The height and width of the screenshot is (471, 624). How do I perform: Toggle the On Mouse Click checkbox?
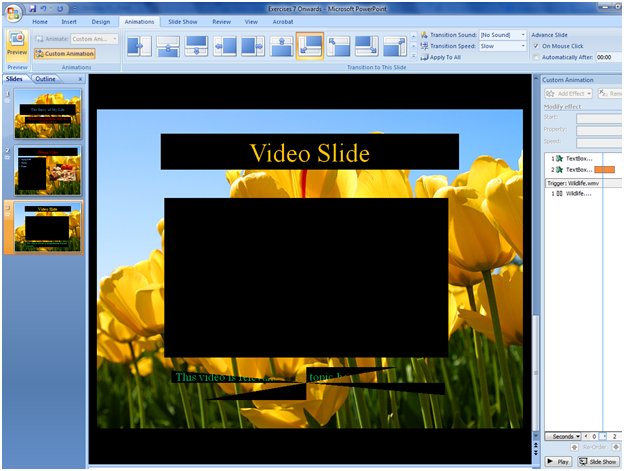[535, 46]
